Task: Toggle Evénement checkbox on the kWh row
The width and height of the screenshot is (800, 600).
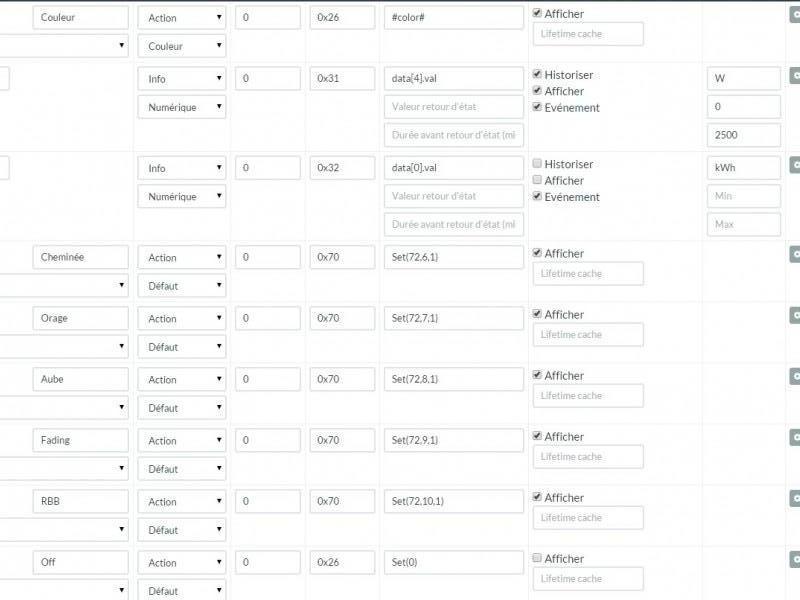Action: [538, 197]
